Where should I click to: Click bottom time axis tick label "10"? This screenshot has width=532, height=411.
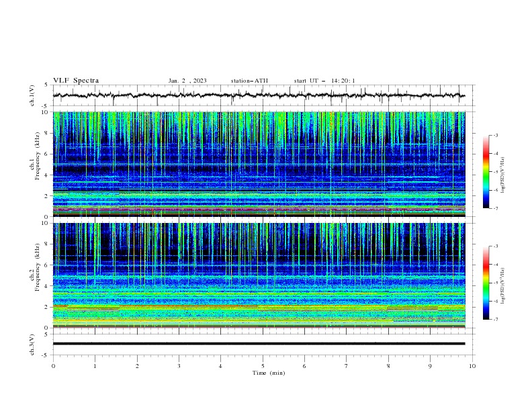point(472,366)
